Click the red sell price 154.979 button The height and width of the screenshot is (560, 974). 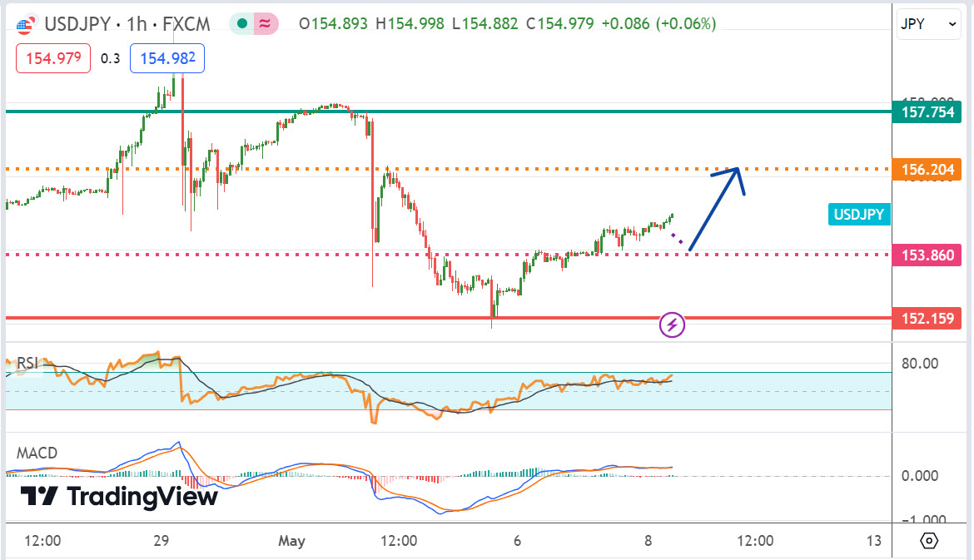[52, 58]
